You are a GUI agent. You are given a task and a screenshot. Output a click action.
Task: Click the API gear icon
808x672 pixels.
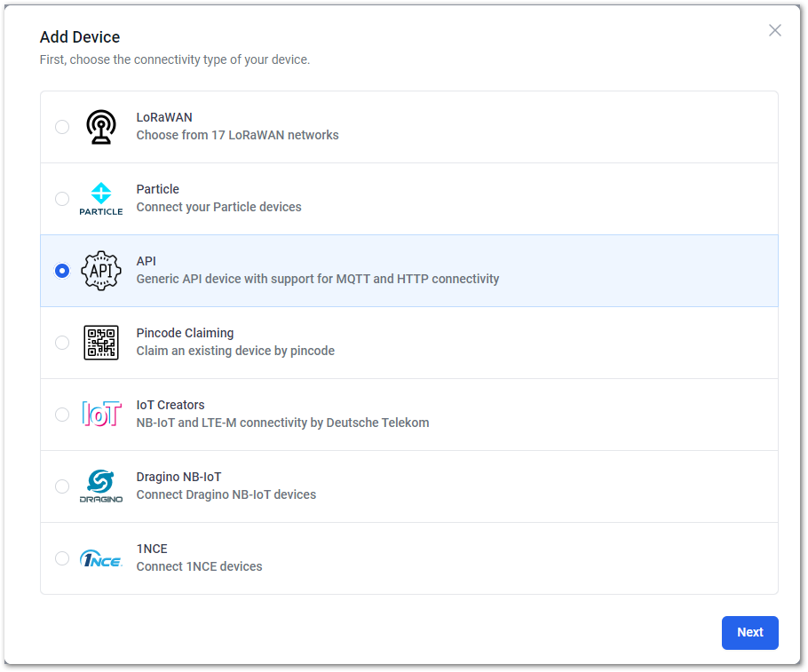tap(101, 271)
